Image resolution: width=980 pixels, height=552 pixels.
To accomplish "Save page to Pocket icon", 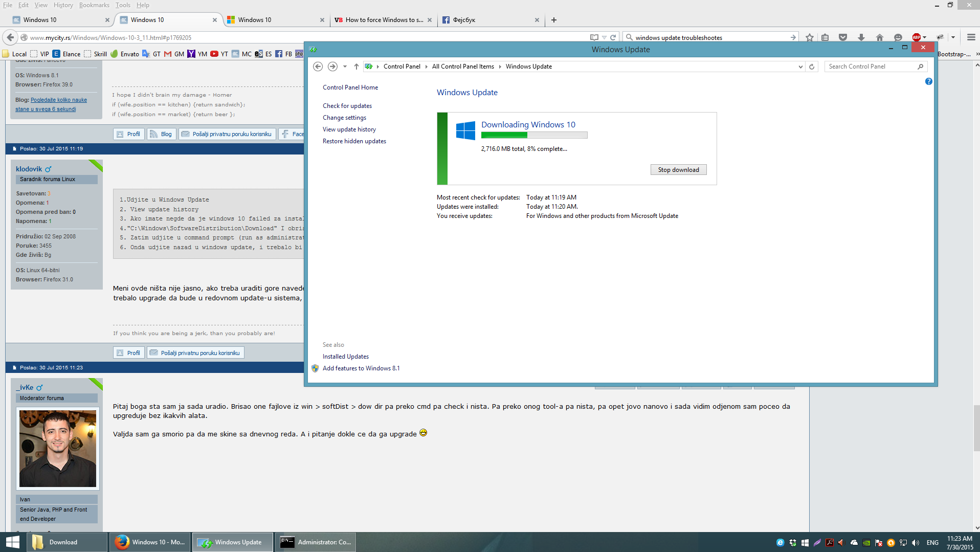I will point(843,37).
